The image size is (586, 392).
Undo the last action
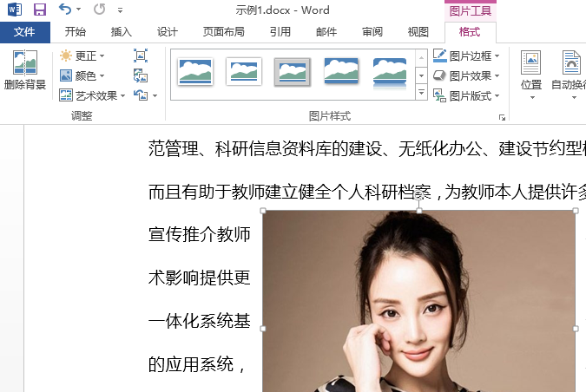(x=65, y=9)
